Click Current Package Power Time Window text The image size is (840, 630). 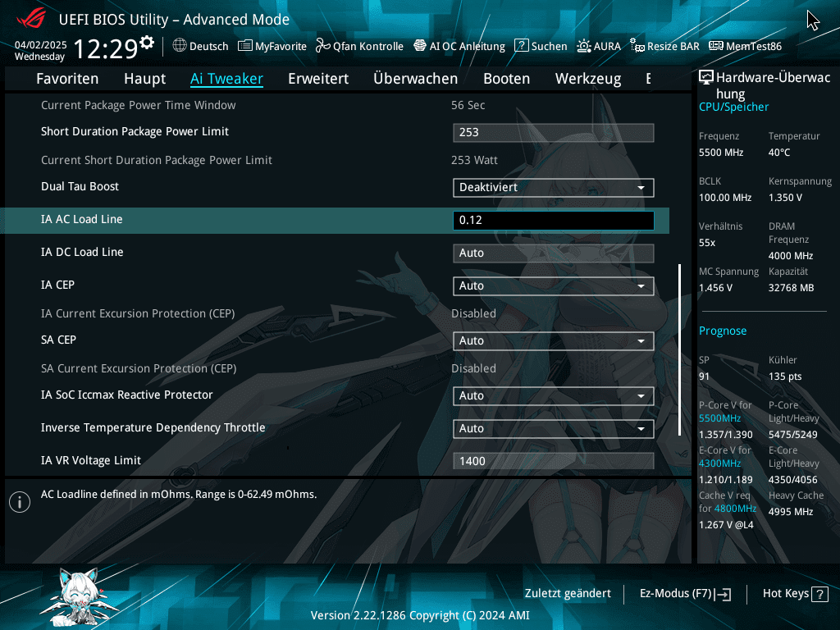pos(138,106)
